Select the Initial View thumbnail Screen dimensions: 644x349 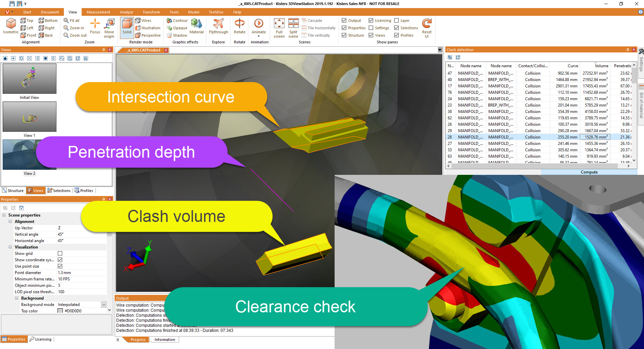pos(30,79)
